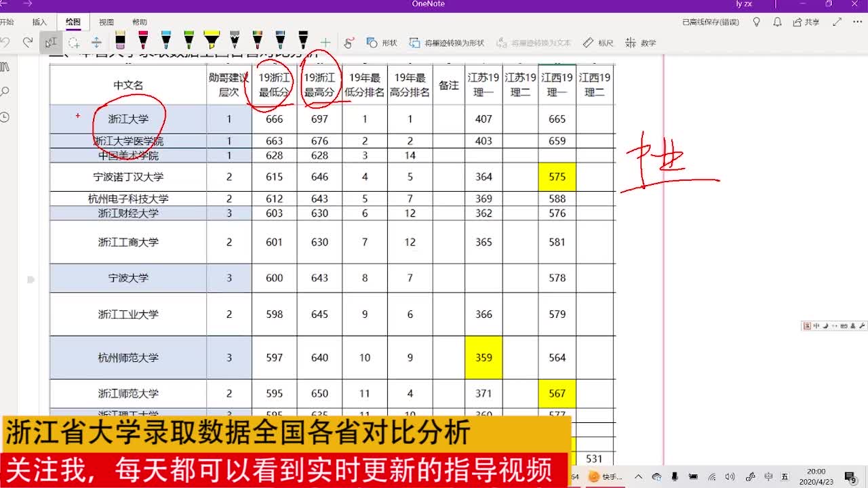Pick the red pen
This screenshot has height=488, width=868.
(x=143, y=41)
